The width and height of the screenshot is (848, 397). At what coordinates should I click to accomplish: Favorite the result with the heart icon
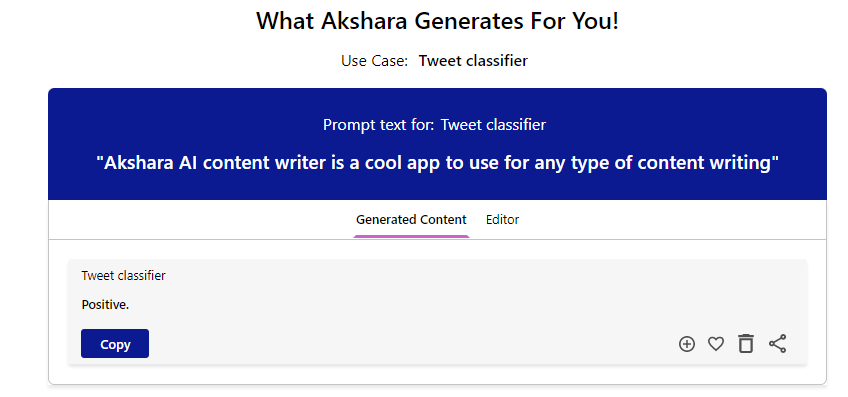click(x=716, y=344)
